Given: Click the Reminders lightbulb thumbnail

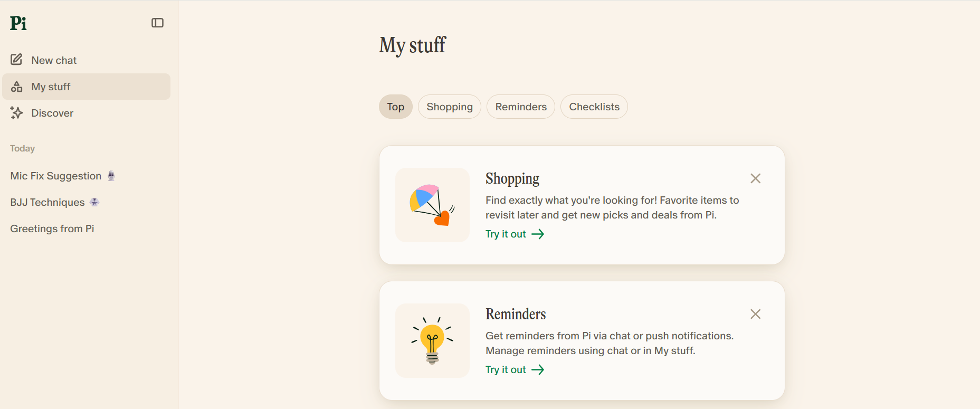Looking at the screenshot, I should 432,340.
